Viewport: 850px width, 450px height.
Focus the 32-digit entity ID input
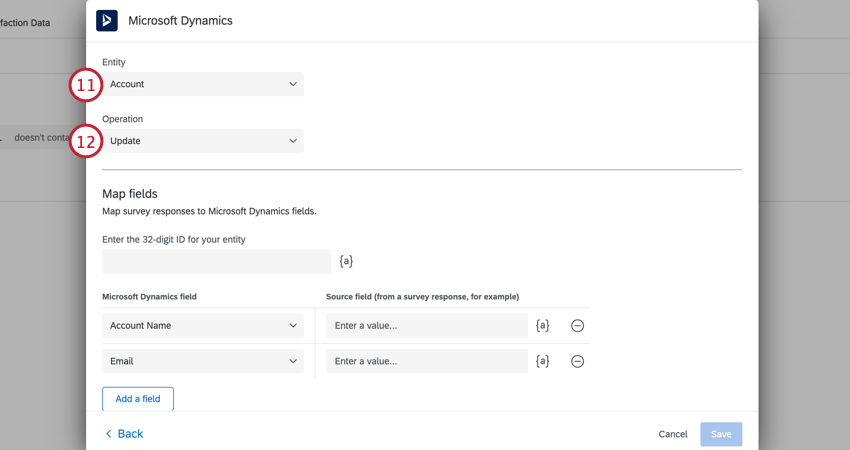pos(216,261)
